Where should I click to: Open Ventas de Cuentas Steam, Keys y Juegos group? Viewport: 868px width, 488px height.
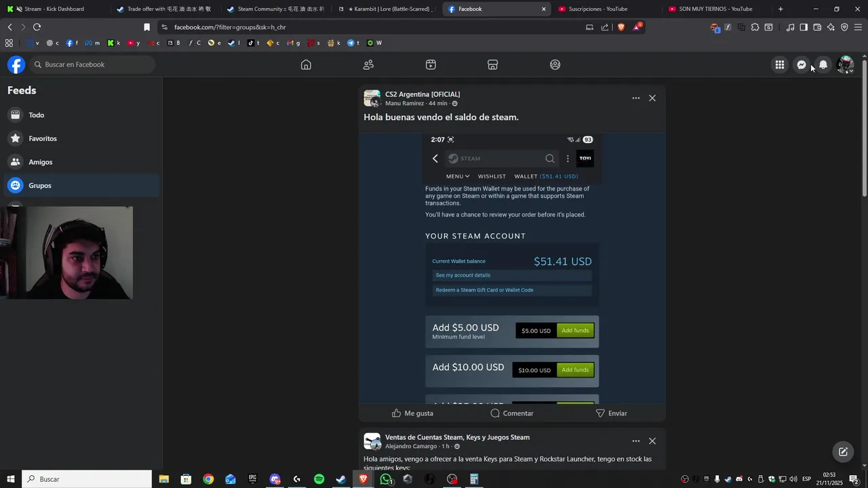(x=457, y=437)
